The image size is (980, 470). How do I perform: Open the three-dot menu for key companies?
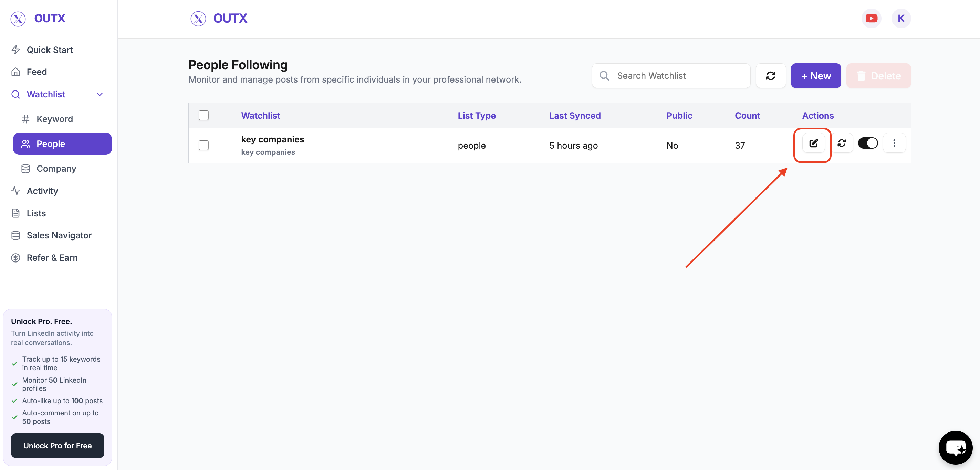(x=894, y=143)
